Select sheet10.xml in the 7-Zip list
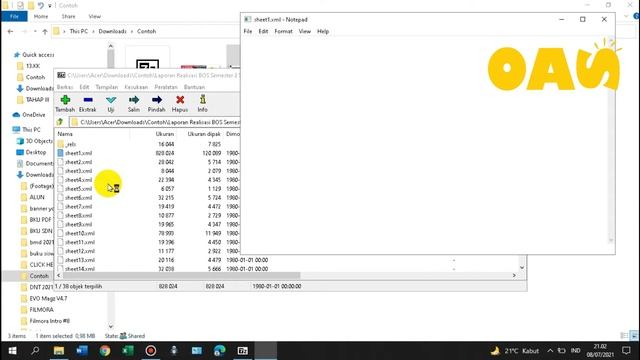Viewport: 640px width, 360px height. tap(80, 233)
